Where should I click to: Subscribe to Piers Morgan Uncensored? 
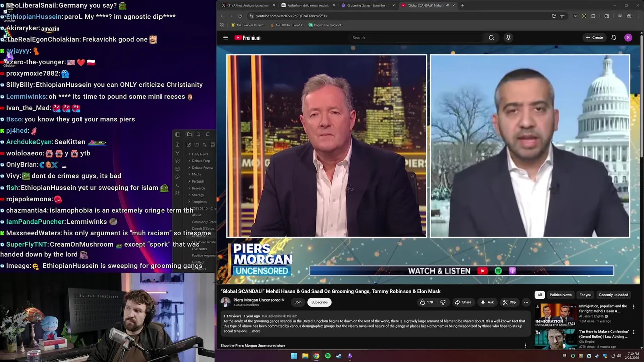[319, 302]
